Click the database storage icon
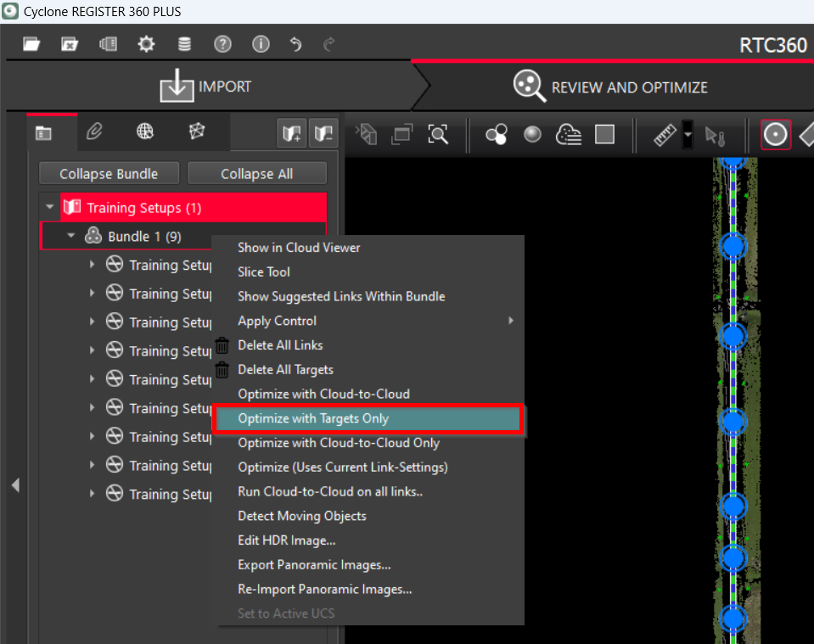This screenshot has height=644, width=814. [184, 44]
